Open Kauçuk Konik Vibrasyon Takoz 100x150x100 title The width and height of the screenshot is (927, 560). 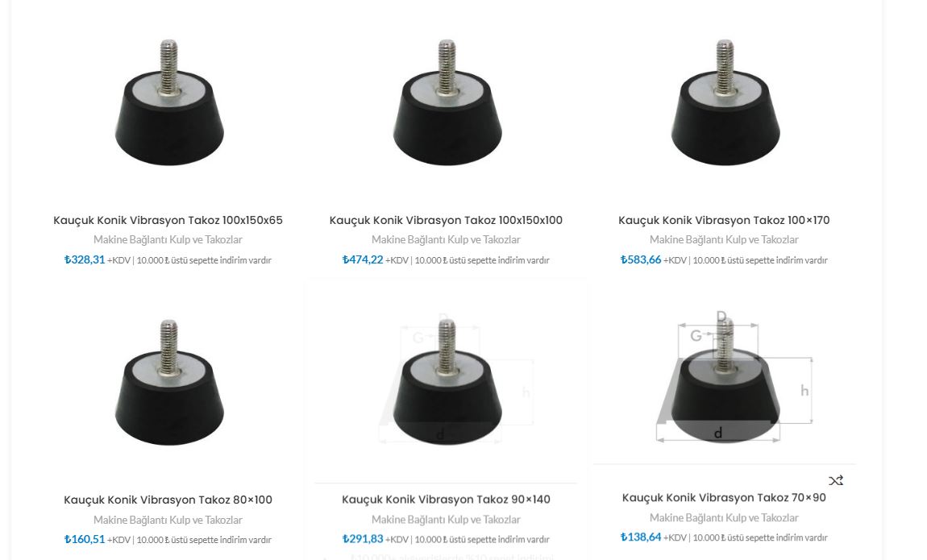pos(446,220)
